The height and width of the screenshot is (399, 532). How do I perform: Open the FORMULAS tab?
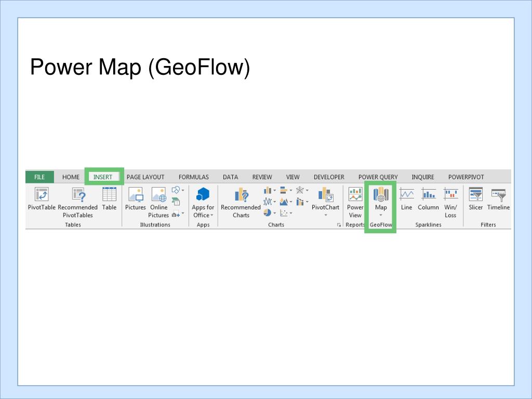coord(194,177)
